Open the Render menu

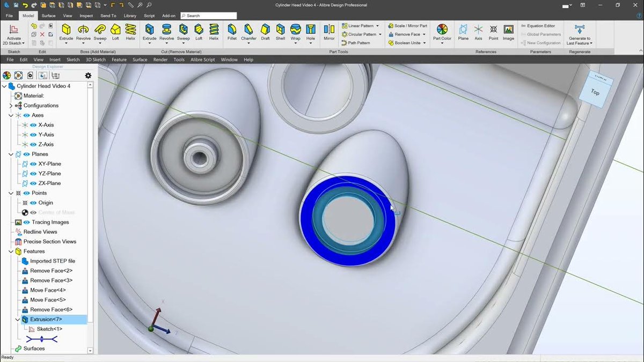pos(160,60)
